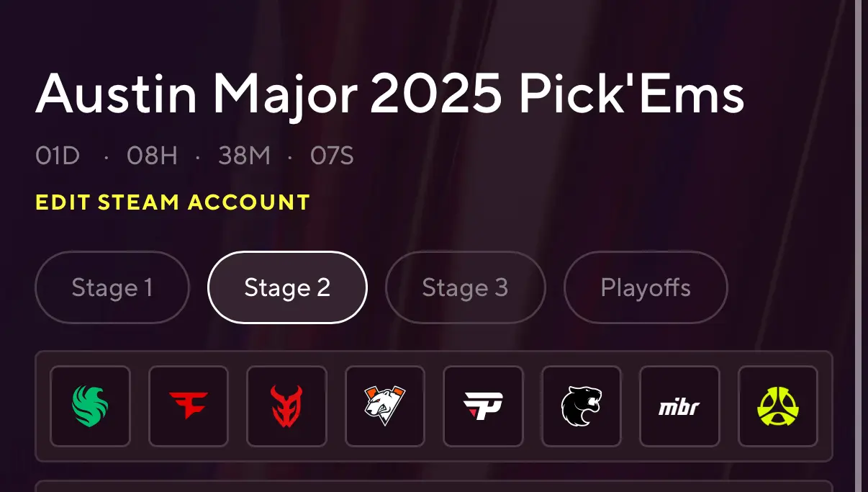Image resolution: width=868 pixels, height=492 pixels.
Task: Choose the FURIA panther logo
Action: (x=582, y=406)
